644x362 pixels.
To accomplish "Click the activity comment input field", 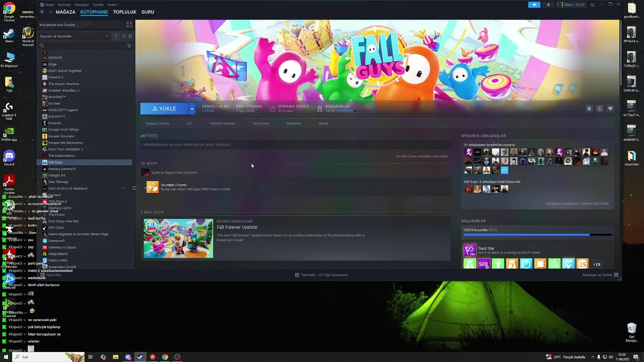I will point(295,145).
